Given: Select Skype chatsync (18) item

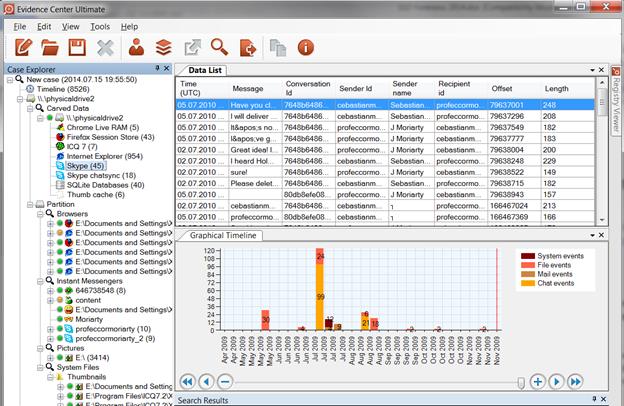Looking at the screenshot, I should [x=101, y=176].
